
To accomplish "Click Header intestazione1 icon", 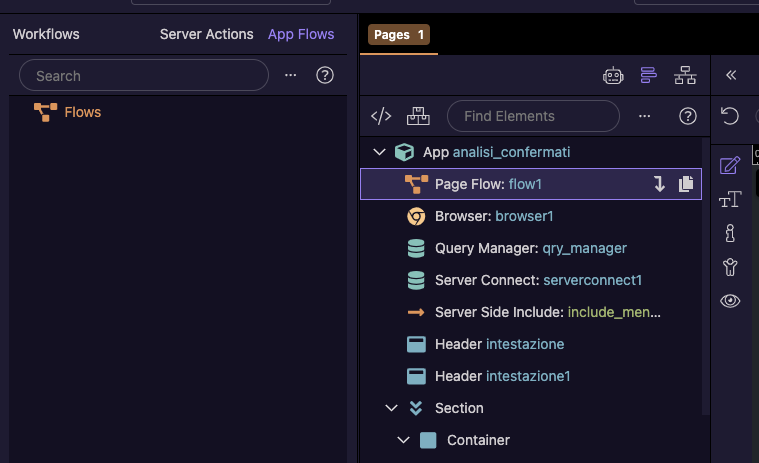I will pos(416,376).
